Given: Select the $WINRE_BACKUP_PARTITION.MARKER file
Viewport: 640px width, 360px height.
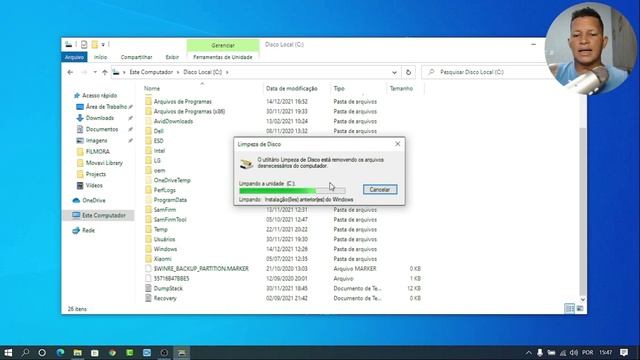Looking at the screenshot, I should (x=201, y=269).
